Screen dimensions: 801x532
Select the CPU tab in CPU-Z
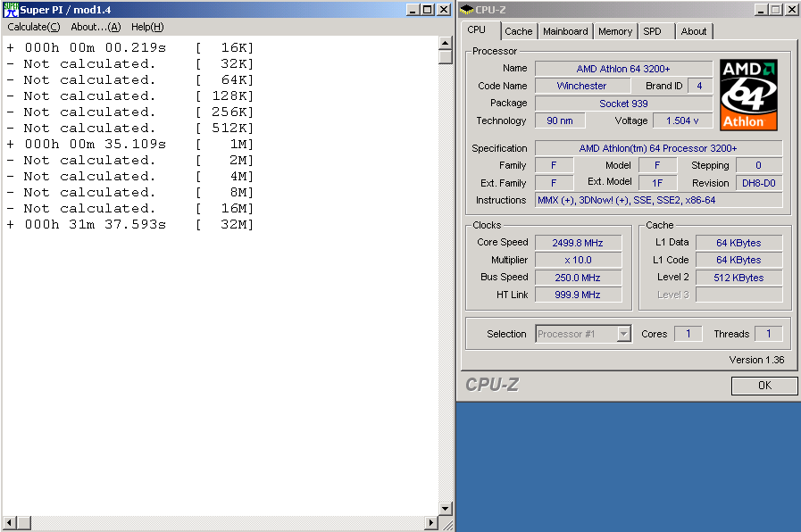(x=476, y=29)
